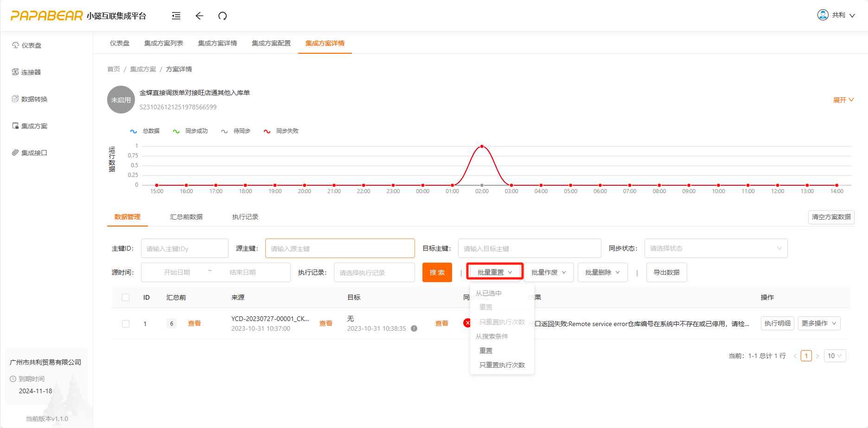Click the 源主键 input field
The image size is (868, 428).
click(340, 248)
